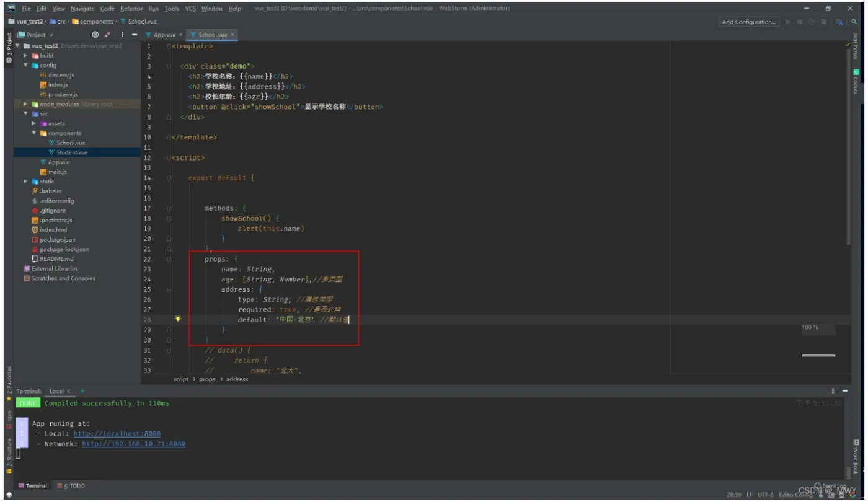This screenshot has width=868, height=502.
Task: Expand the assets folder arrow
Action: click(33, 123)
